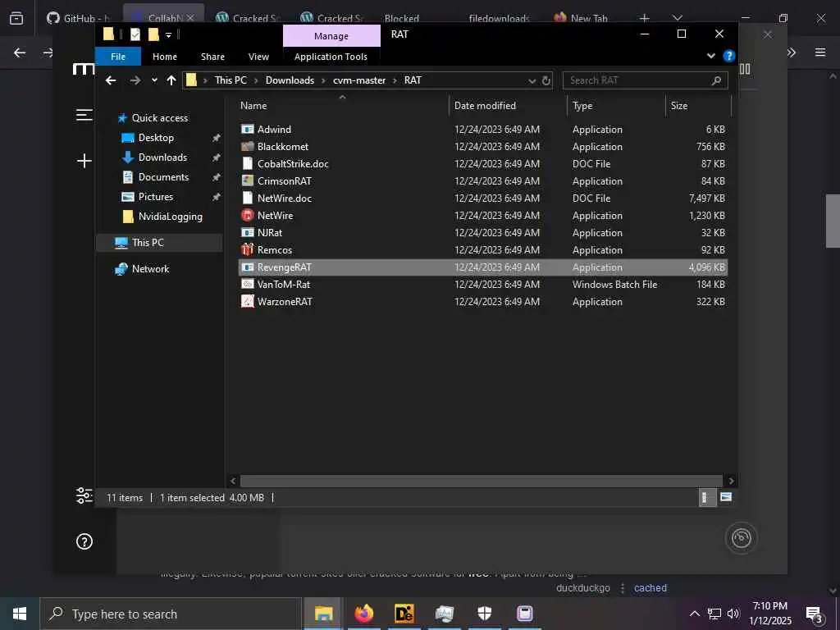
Task: Click the Windows Batch File type cell
Action: pyautogui.click(x=614, y=285)
